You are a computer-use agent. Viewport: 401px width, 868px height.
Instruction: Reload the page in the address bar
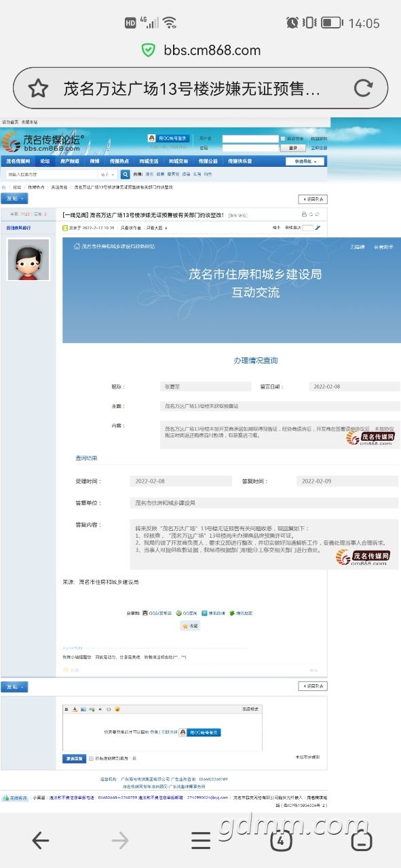[364, 88]
